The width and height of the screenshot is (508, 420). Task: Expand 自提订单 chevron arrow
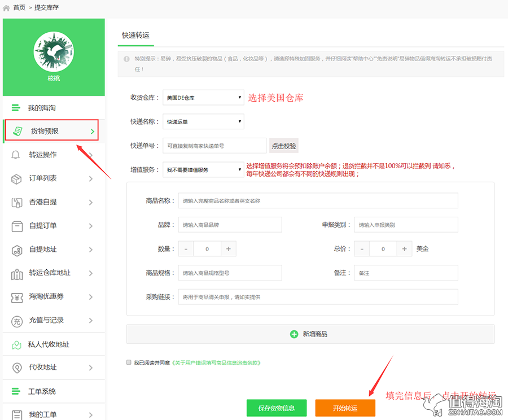[x=91, y=226]
